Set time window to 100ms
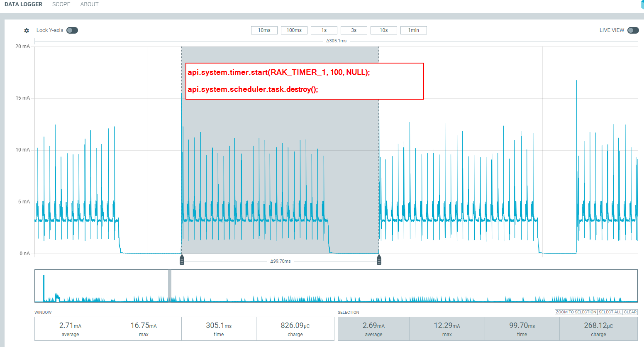This screenshot has height=347, width=644. [294, 30]
